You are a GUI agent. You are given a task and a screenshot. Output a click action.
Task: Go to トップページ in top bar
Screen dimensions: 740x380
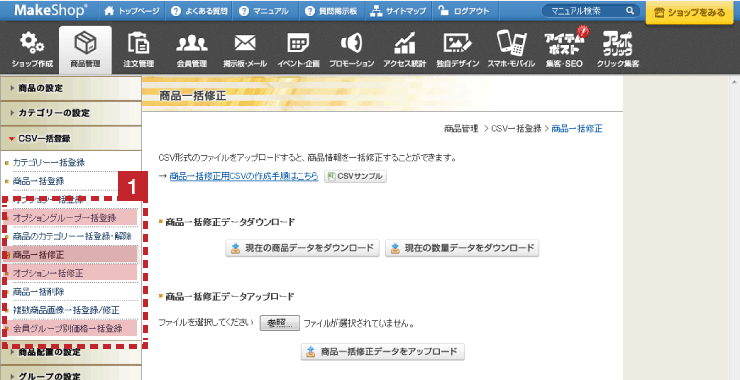click(132, 11)
